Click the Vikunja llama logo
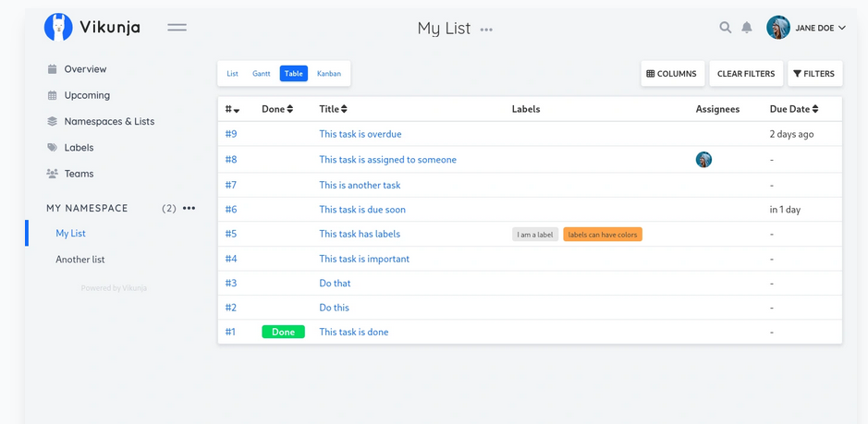This screenshot has height=424, width=868. coord(58,28)
